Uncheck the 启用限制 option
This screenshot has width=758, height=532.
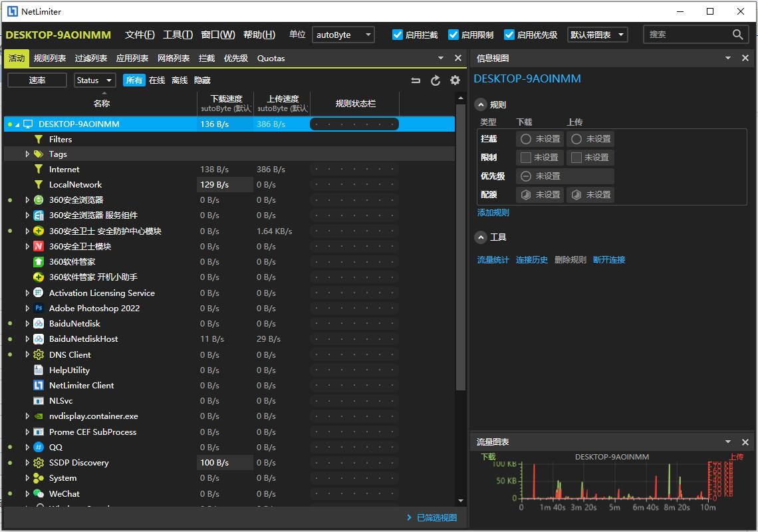(453, 34)
